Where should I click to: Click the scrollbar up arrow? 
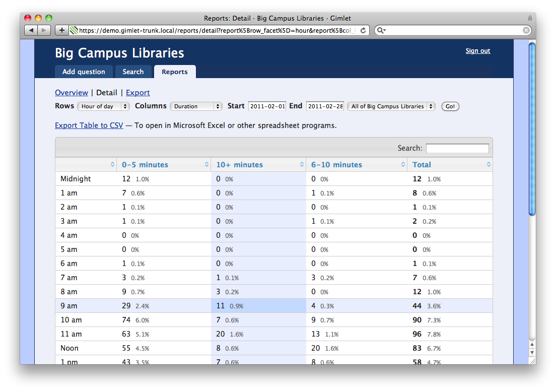tap(532, 345)
